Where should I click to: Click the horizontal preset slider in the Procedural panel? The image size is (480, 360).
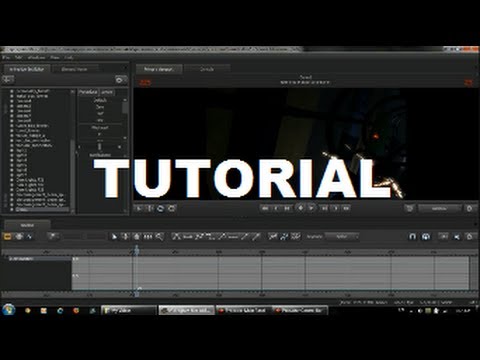tap(99, 147)
